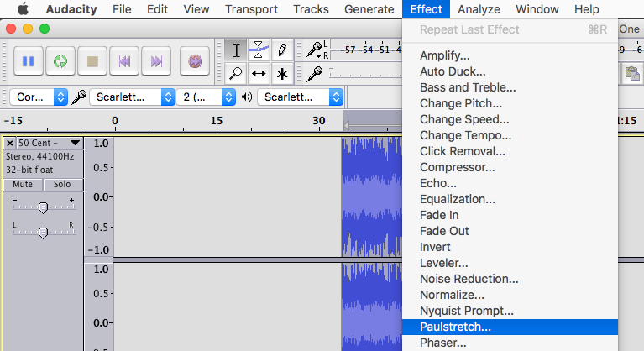Choose the highlighted Paulstretch... effect
Screen dimensions: 644x351
click(510, 327)
